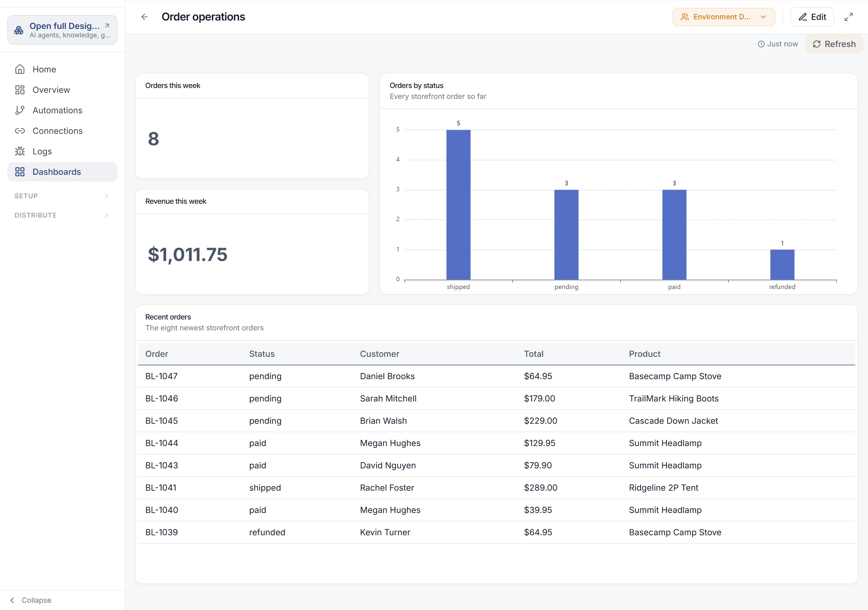
Task: Click TrailMark Hiking Boots product
Action: point(674,399)
